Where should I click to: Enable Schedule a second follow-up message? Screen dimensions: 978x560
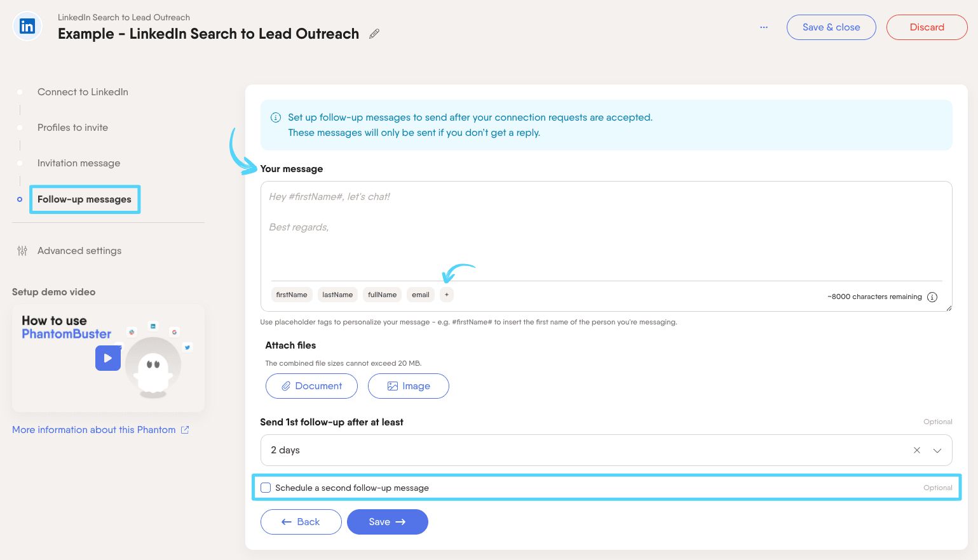pyautogui.click(x=266, y=488)
